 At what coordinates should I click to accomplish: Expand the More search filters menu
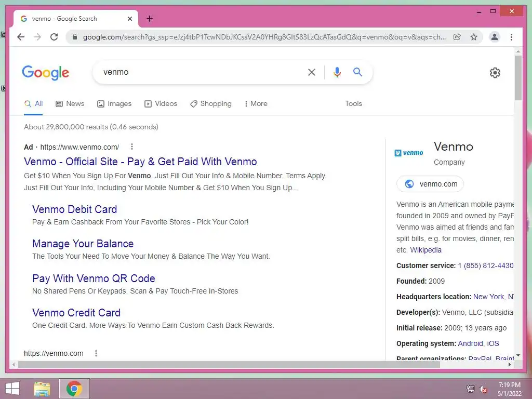256,104
